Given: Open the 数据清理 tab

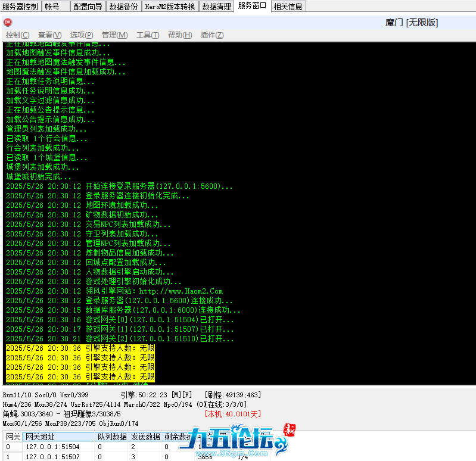Looking at the screenshot, I should 216,7.
